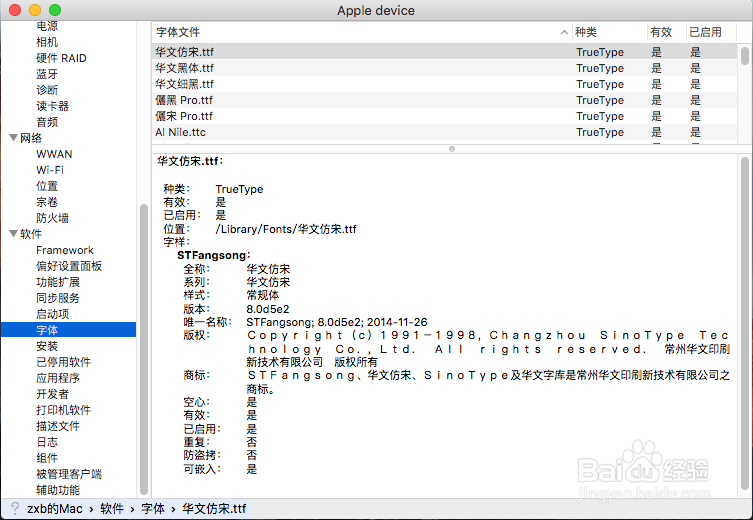The height and width of the screenshot is (520, 753).
Task: Click the version value 8.0d5e2
Action: [268, 309]
